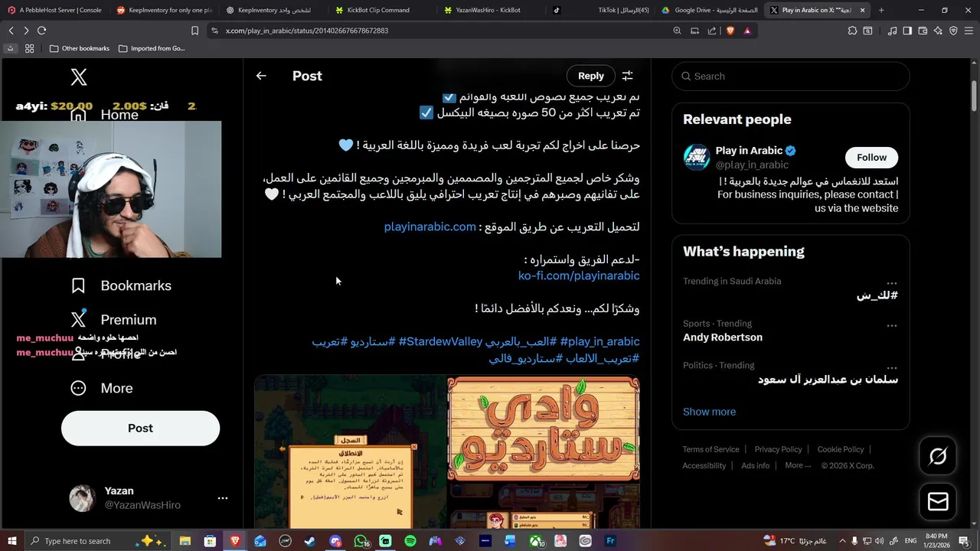
Task: Open Spotify from the taskbar
Action: click(410, 541)
